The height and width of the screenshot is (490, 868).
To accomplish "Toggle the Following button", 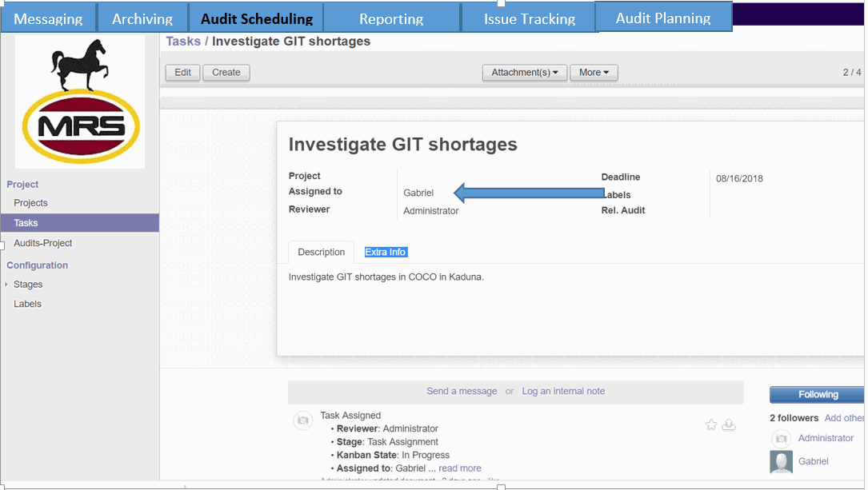I will click(x=817, y=395).
